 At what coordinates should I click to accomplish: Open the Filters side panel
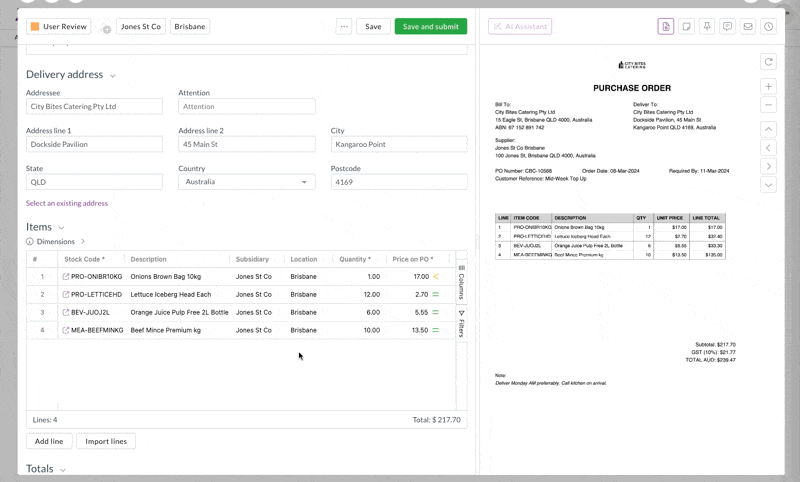tap(461, 324)
